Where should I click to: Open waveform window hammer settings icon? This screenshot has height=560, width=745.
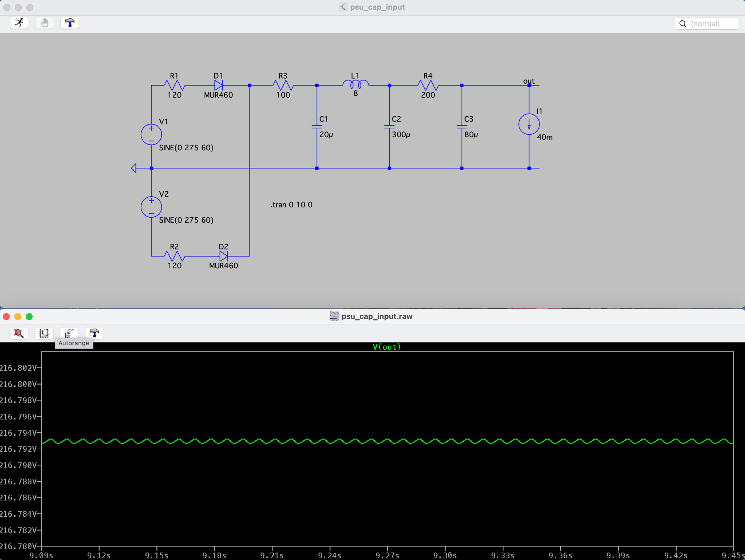tap(94, 333)
